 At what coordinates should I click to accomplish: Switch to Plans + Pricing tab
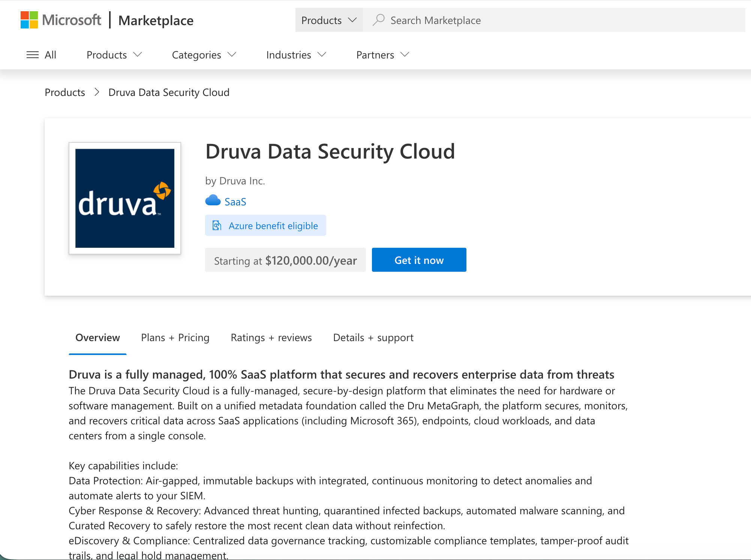pyautogui.click(x=175, y=338)
